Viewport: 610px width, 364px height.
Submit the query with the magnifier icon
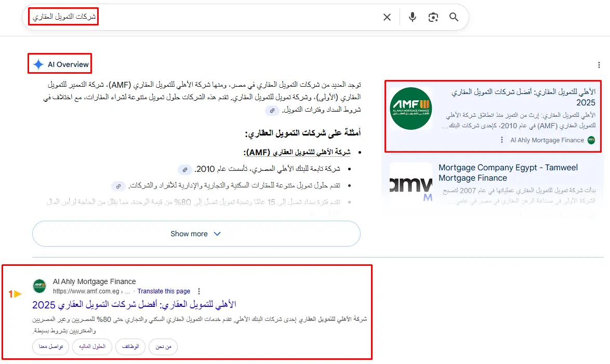pos(454,17)
